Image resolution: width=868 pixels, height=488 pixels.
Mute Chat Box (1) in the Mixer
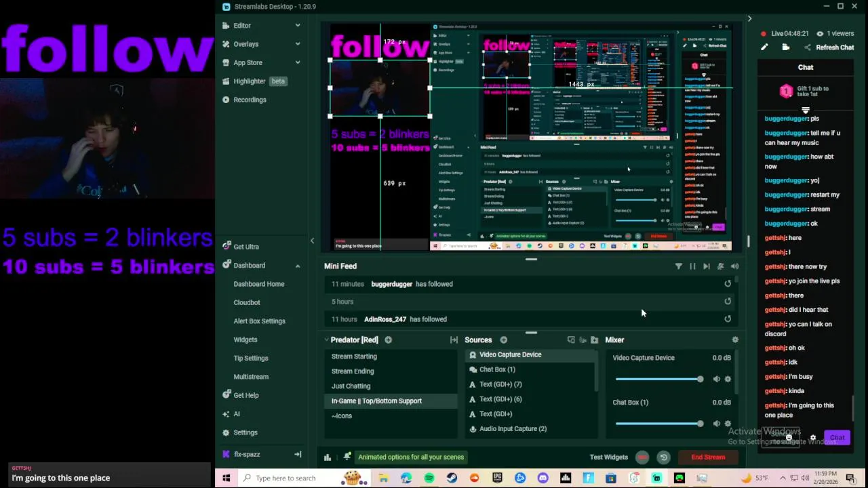coord(716,424)
